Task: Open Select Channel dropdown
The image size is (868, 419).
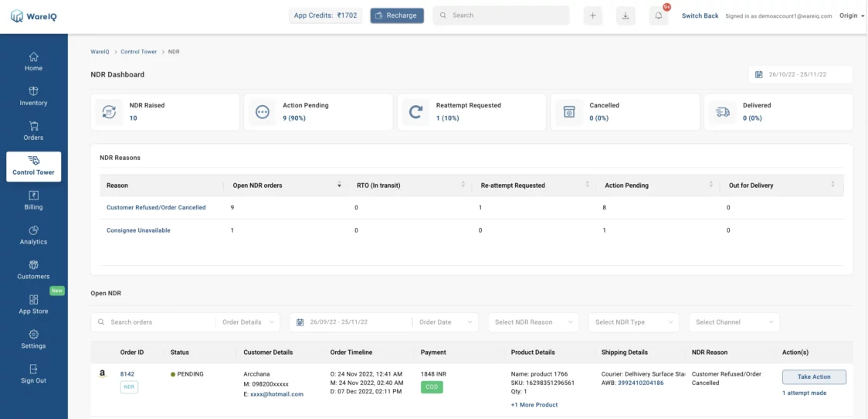Action: click(x=734, y=322)
